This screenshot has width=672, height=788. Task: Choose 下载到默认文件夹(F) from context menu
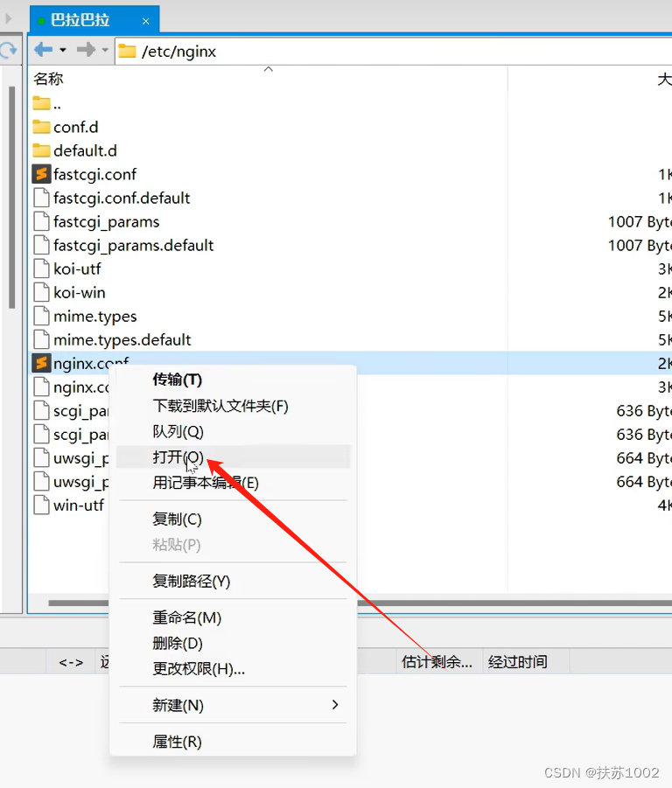(234, 406)
